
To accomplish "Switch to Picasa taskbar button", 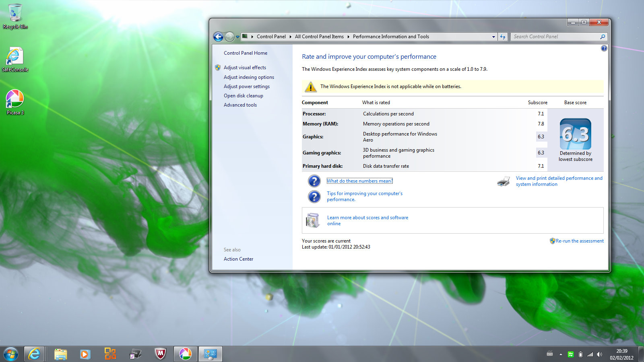I will [186, 354].
